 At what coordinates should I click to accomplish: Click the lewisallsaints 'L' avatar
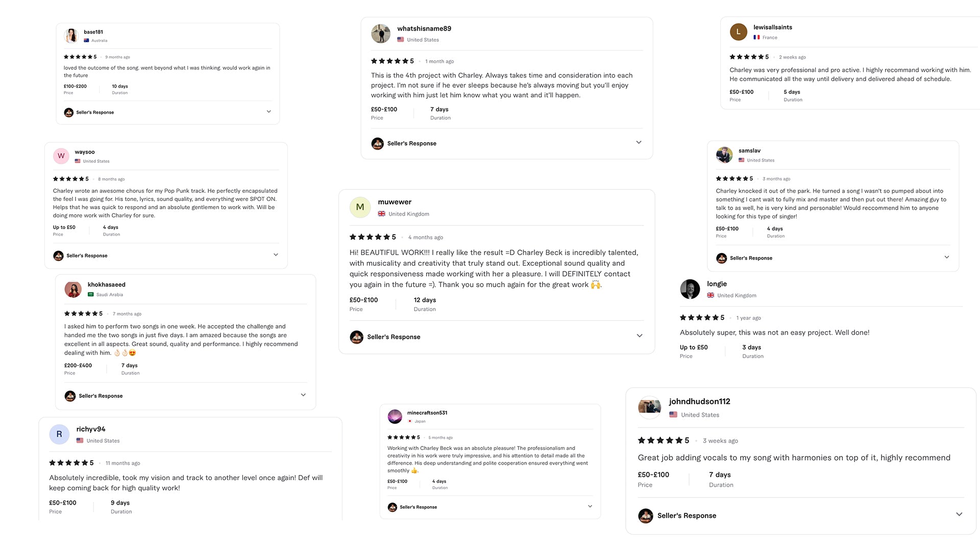[738, 32]
